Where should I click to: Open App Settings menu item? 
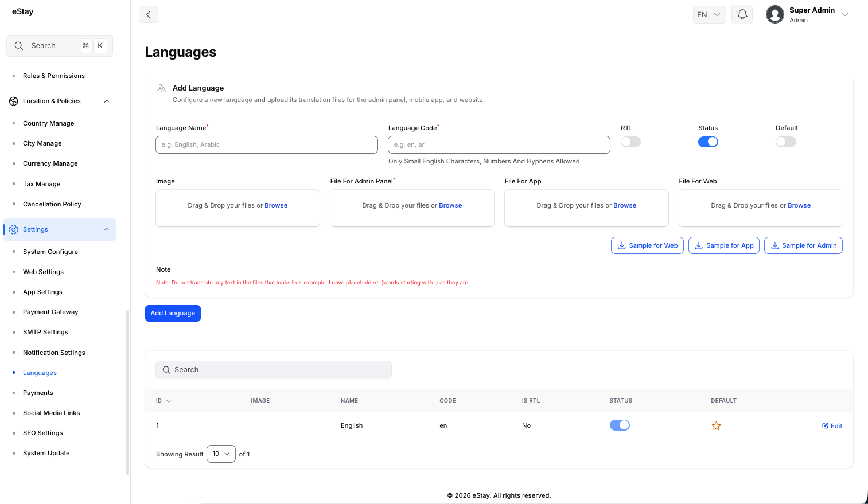point(43,292)
